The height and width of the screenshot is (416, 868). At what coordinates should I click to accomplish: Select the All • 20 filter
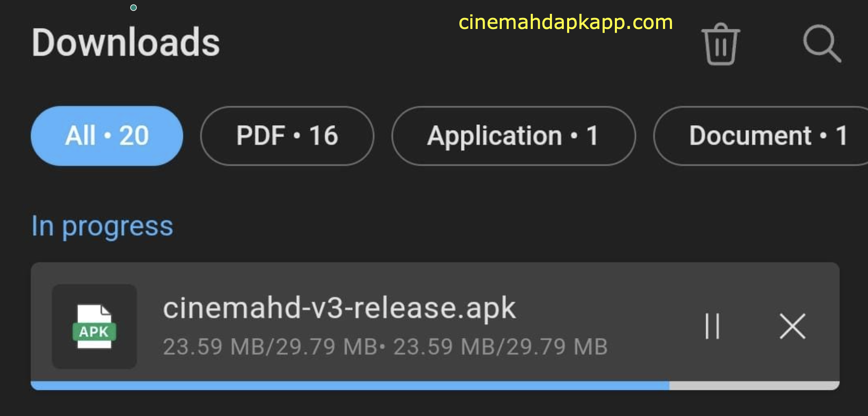(107, 136)
